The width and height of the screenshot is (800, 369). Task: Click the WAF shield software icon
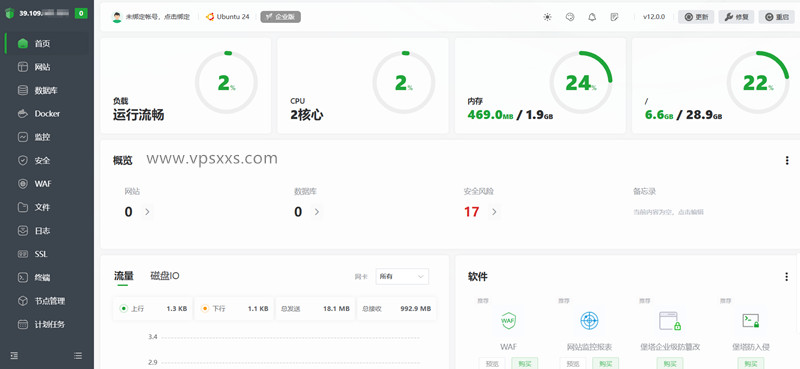(x=508, y=321)
